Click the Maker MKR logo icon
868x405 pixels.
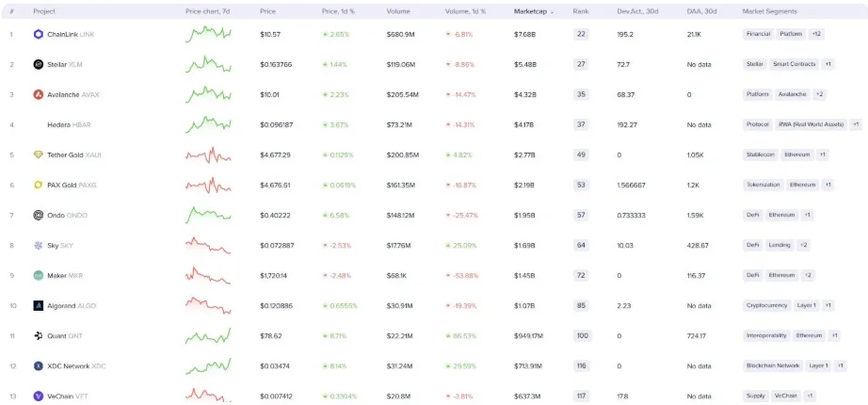click(39, 275)
